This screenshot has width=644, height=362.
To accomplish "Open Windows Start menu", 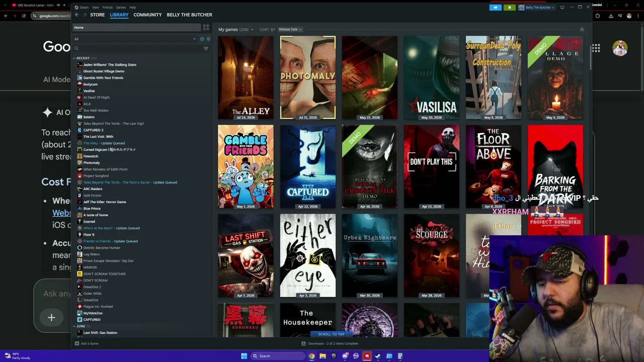I will coord(244,356).
